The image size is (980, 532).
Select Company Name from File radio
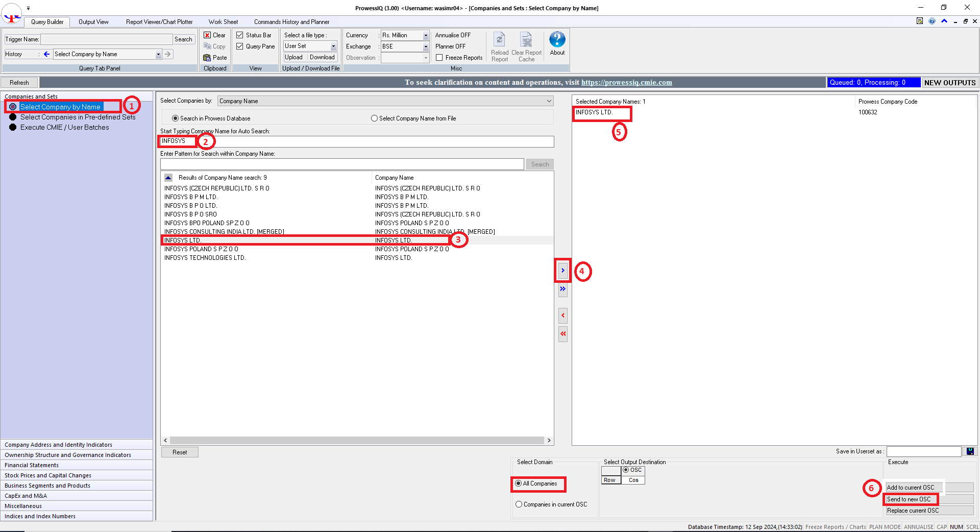pos(374,118)
